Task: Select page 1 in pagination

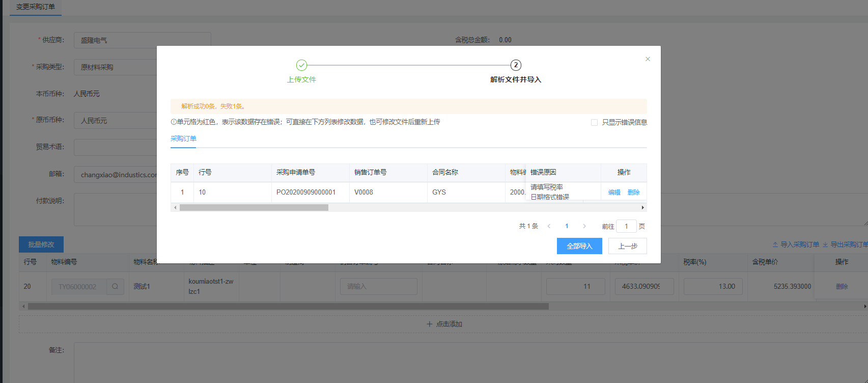Action: coord(567,226)
